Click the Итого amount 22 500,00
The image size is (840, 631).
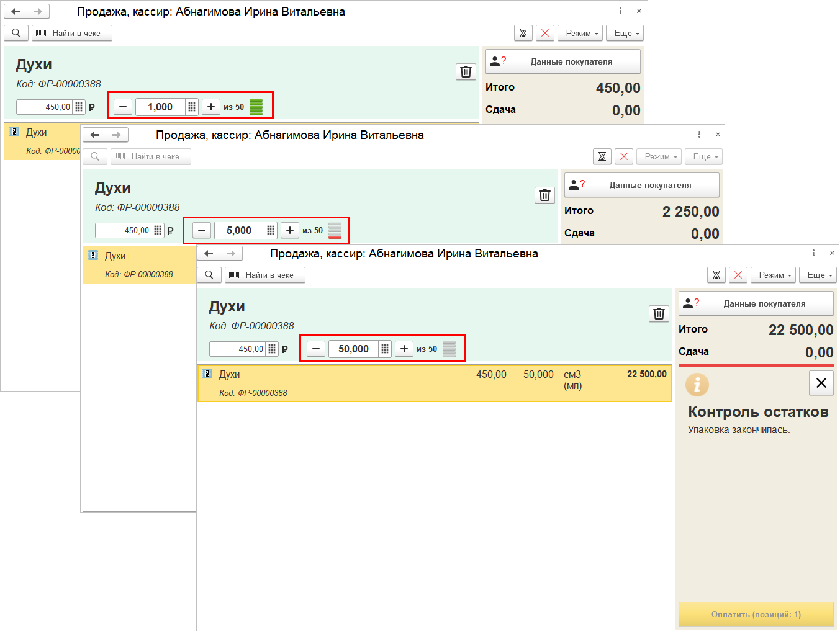801,330
